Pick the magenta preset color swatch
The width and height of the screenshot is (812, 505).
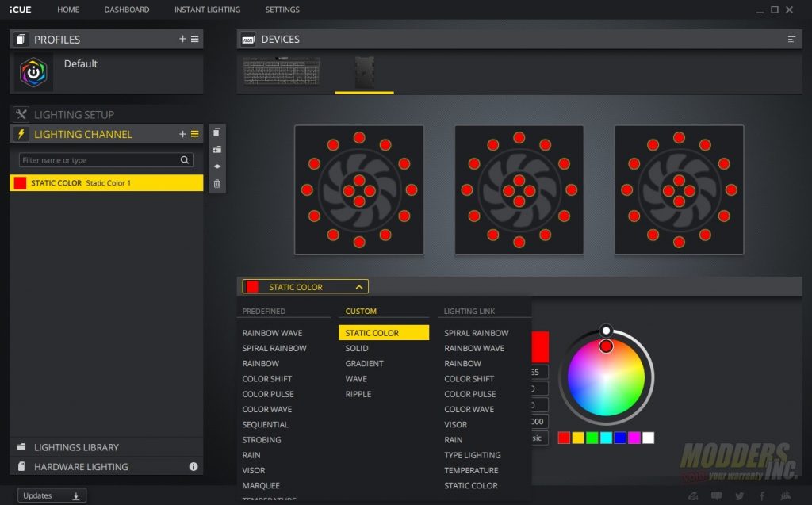[x=634, y=438]
